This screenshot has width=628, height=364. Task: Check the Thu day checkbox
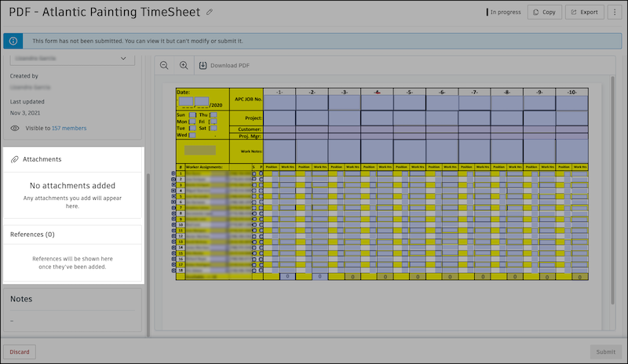coord(214,115)
